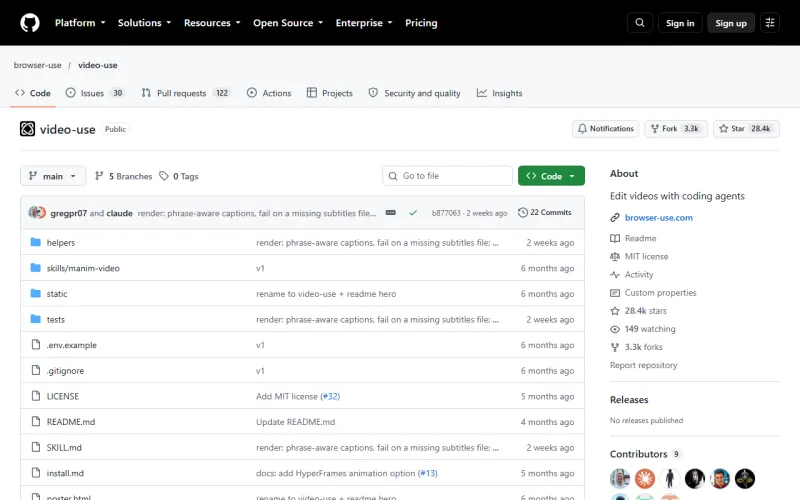Click the bell icon on Notifications

click(x=582, y=129)
